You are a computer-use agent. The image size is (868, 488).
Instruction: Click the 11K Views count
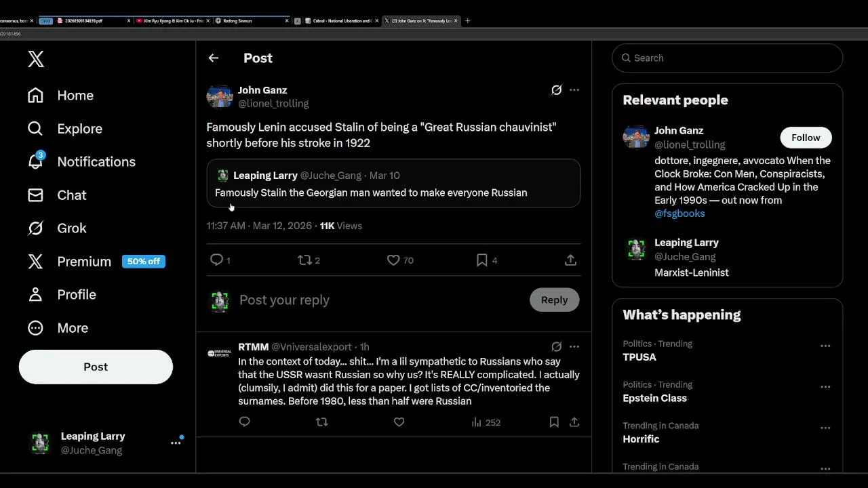[x=341, y=226]
